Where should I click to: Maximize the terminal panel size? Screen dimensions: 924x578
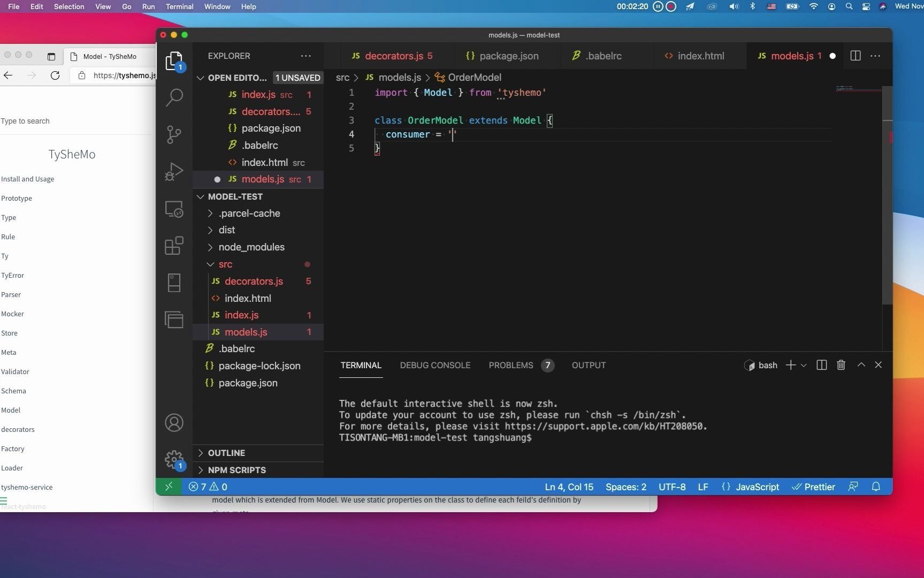coord(861,365)
